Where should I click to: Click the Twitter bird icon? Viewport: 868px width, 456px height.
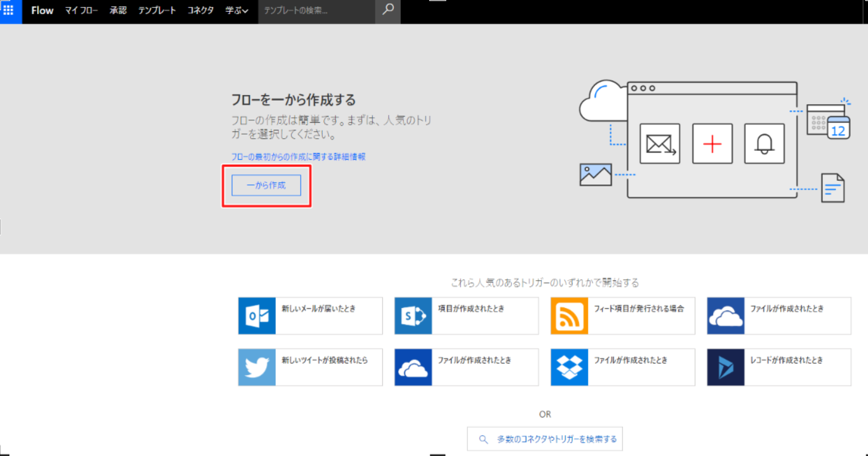pyautogui.click(x=257, y=367)
